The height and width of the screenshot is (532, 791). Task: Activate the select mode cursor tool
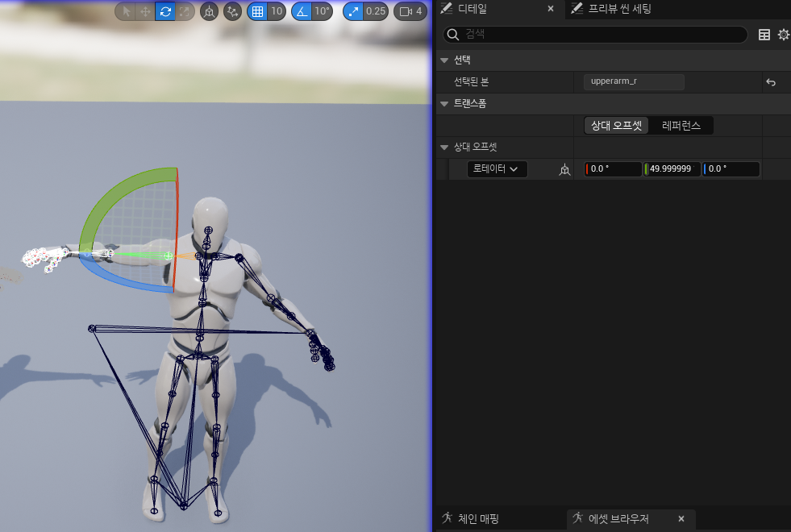coord(126,11)
